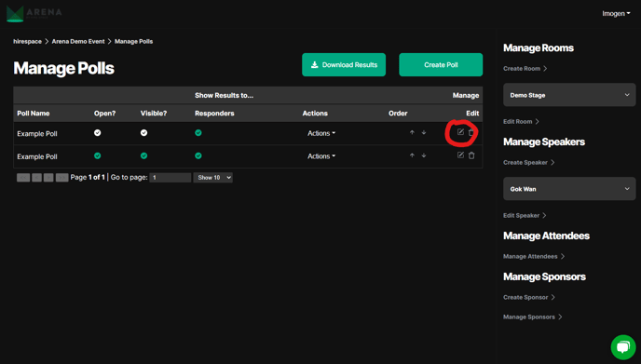The width and height of the screenshot is (641, 364).
Task: Click the Order column header
Action: click(x=398, y=114)
